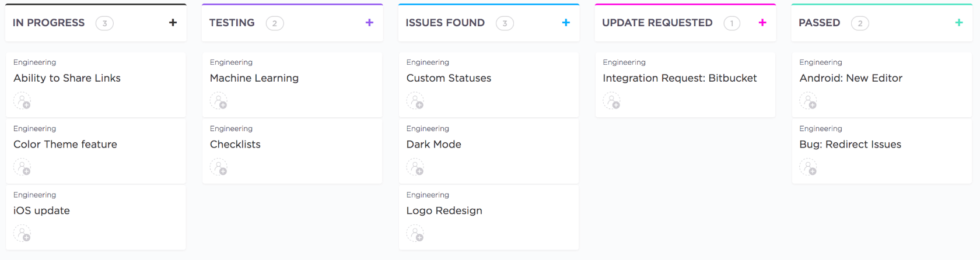Click the Issues Found task count badge

click(x=505, y=23)
